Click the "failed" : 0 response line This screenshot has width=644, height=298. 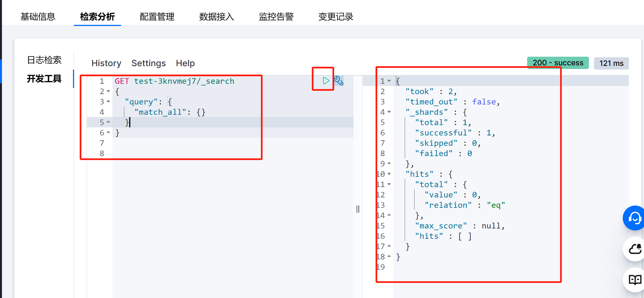(x=443, y=153)
